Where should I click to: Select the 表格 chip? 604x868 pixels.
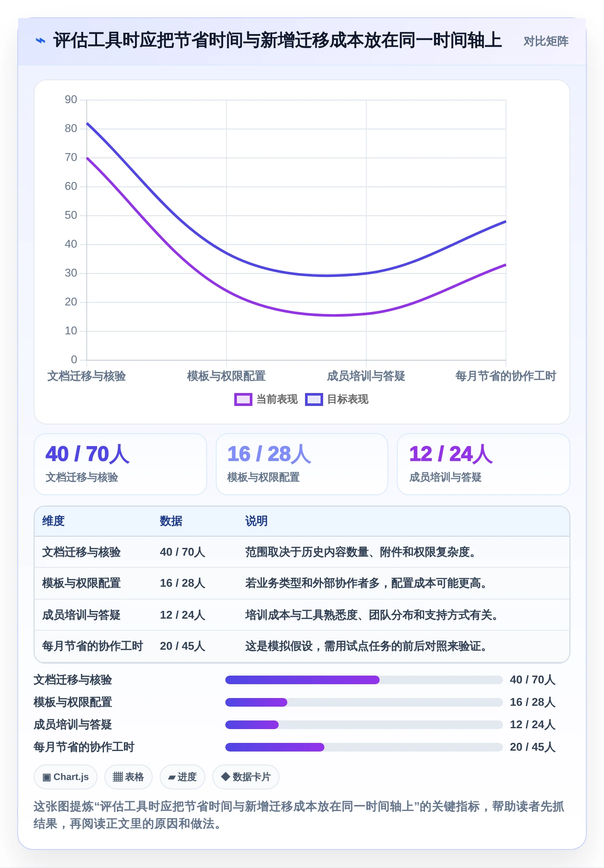click(x=128, y=777)
